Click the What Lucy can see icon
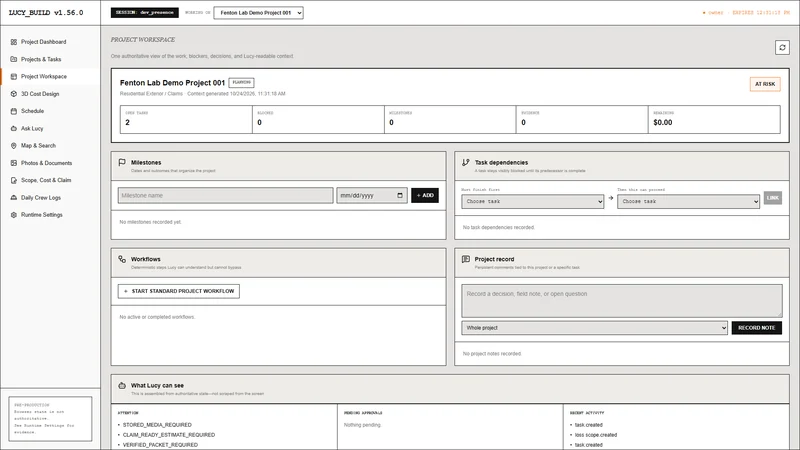The image size is (800, 450). point(122,386)
